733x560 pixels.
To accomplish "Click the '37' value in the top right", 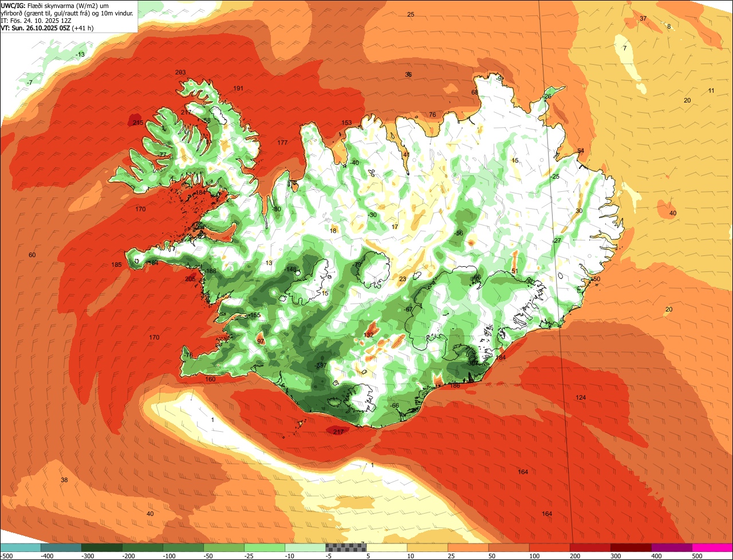I will coord(643,18).
